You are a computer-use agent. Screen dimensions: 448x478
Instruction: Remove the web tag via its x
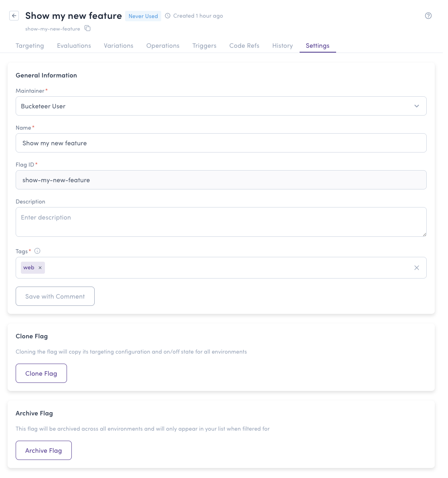40,267
